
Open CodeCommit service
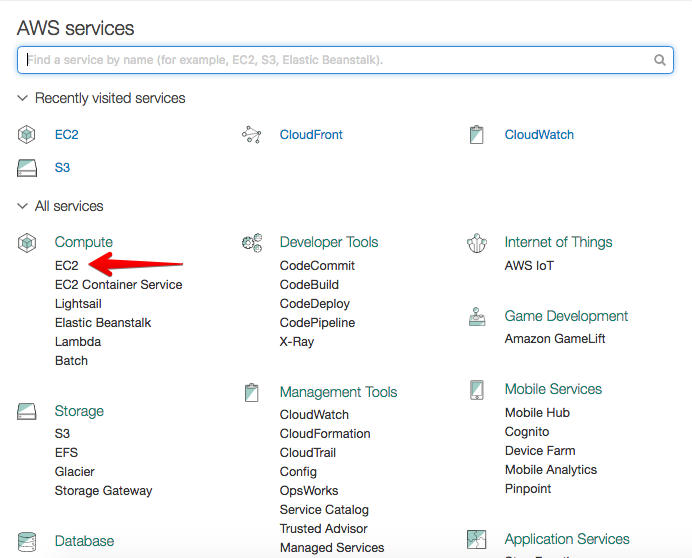point(317,265)
